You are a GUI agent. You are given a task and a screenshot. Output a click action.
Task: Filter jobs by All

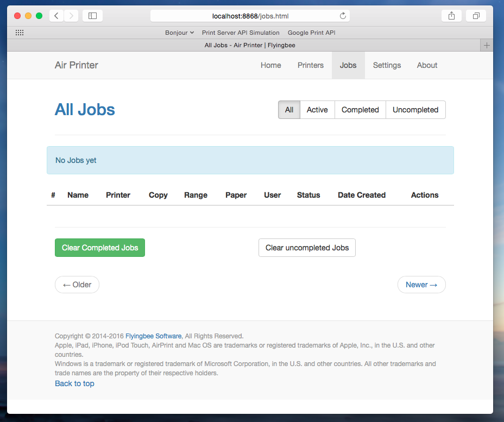pos(289,110)
